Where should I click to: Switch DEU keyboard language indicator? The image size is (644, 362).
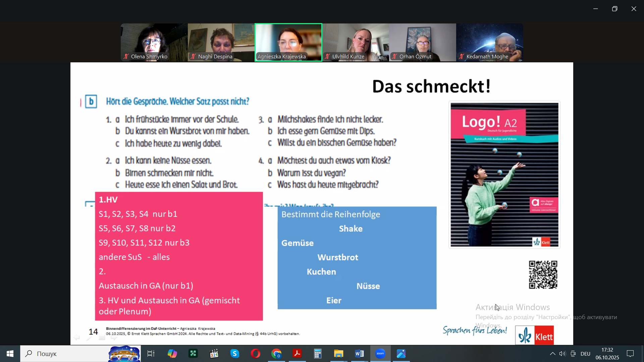[x=585, y=354]
